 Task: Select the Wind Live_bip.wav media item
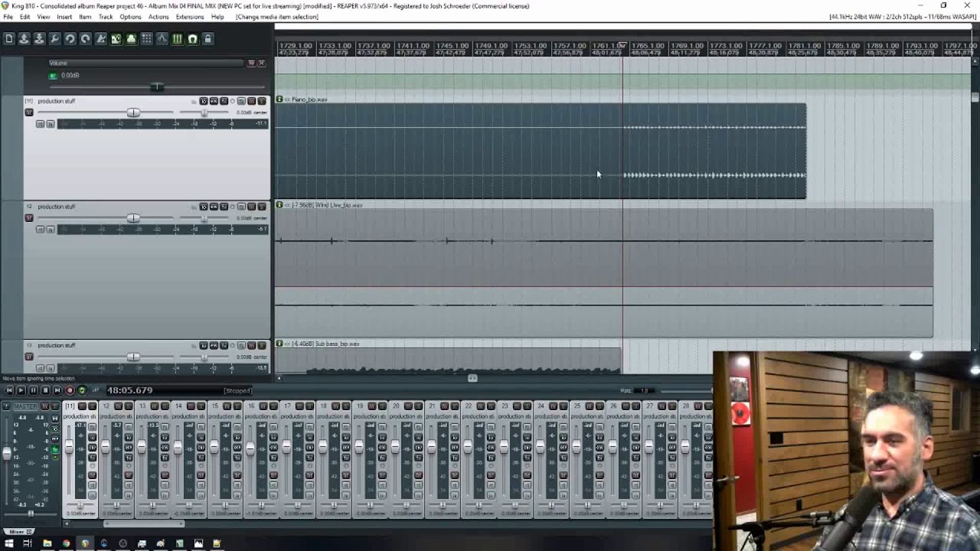click(x=603, y=273)
